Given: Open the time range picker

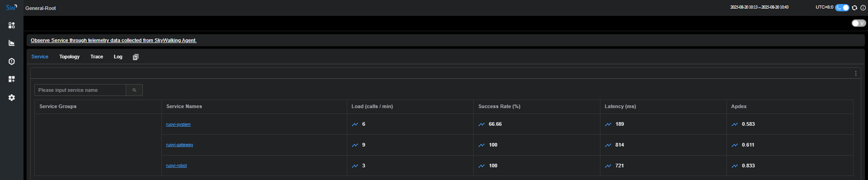Looking at the screenshot, I should pyautogui.click(x=759, y=7).
